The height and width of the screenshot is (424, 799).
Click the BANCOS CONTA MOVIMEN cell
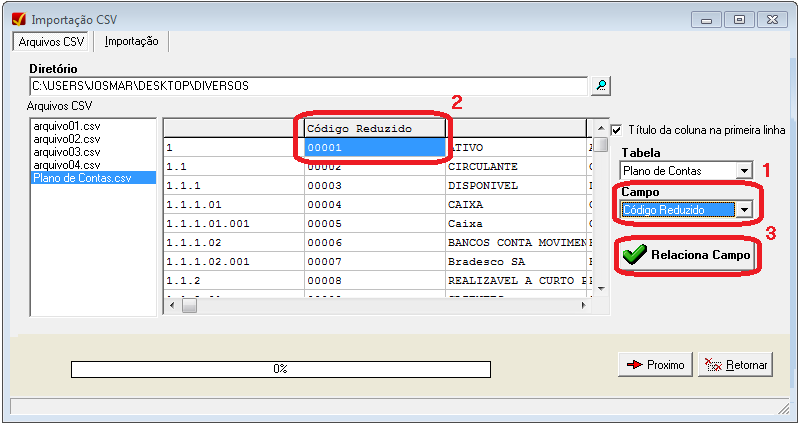click(517, 243)
